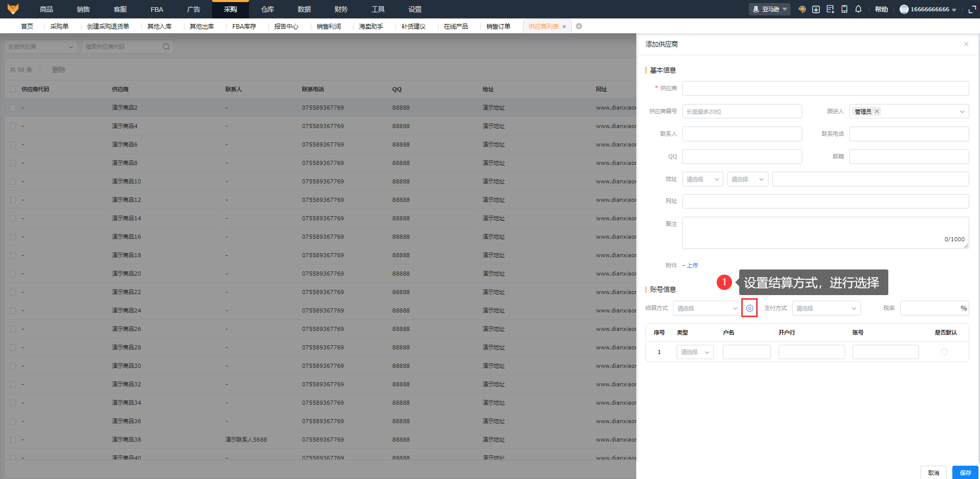
Task: Click the 演示联系人5688 contact cell
Action: point(246,440)
